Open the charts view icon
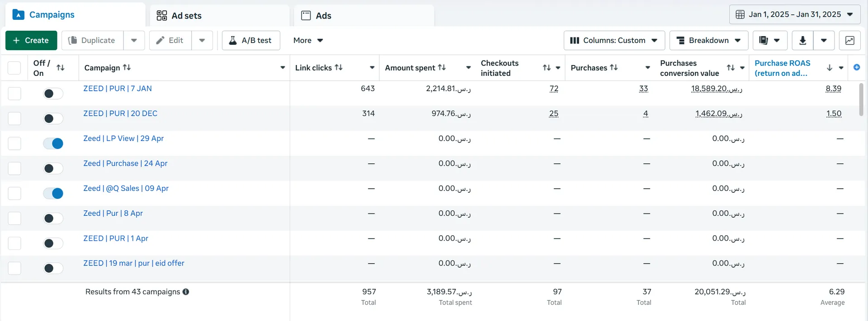Image resolution: width=868 pixels, height=321 pixels. [x=849, y=40]
